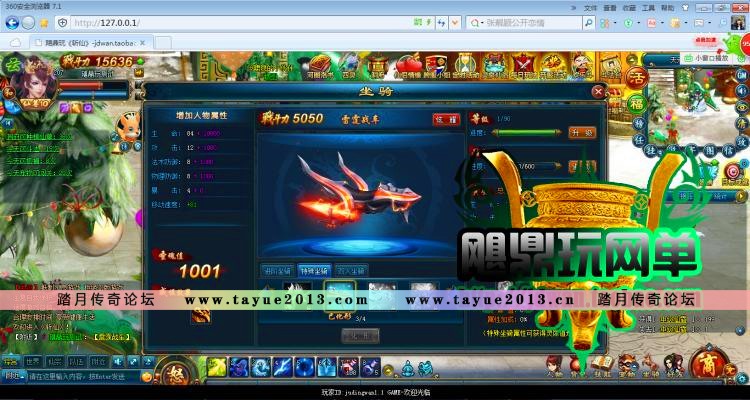Image resolution: width=750 pixels, height=400 pixels.
Task: Click the green level progress bar
Action: coord(527,133)
